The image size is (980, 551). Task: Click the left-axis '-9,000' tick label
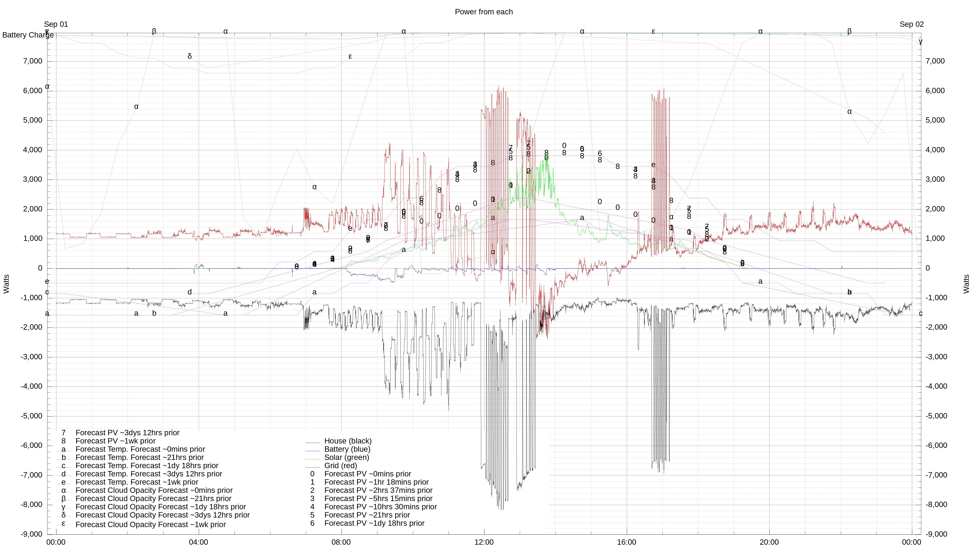click(x=32, y=534)
